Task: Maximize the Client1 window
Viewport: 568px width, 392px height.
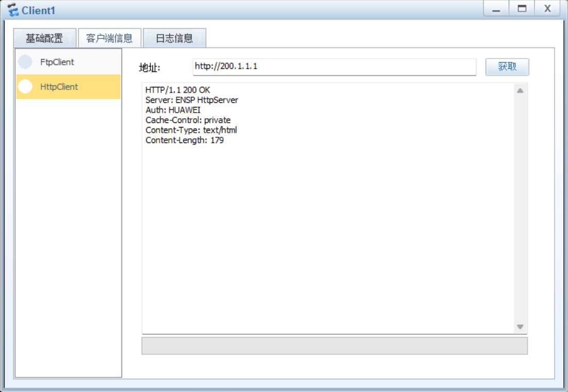Action: click(522, 9)
